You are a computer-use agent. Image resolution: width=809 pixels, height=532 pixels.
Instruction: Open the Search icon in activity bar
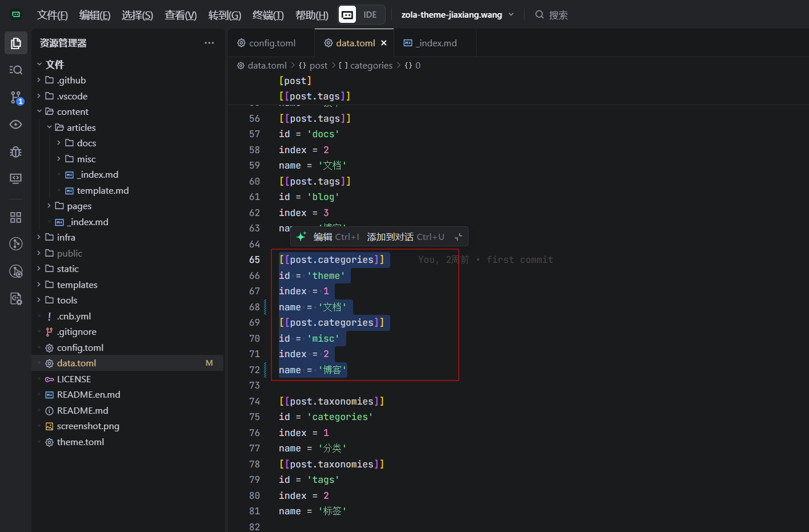16,70
